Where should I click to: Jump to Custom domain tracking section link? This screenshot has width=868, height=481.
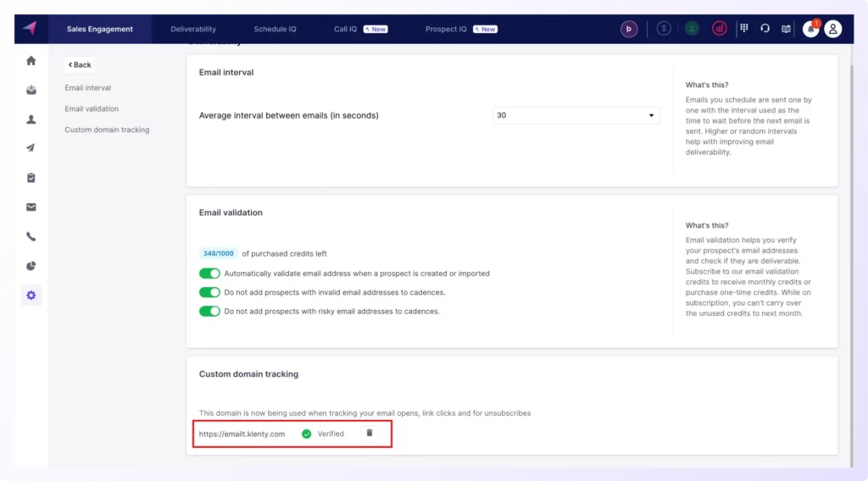[x=107, y=130]
